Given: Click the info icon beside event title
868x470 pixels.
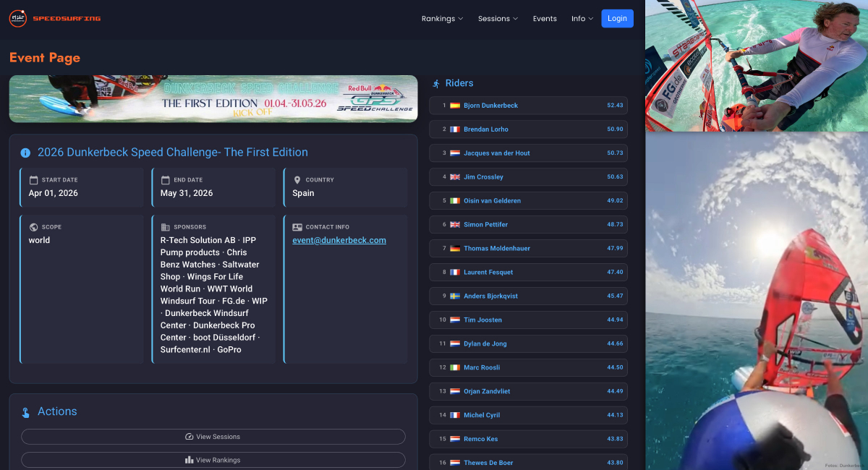Looking at the screenshot, I should pos(25,153).
